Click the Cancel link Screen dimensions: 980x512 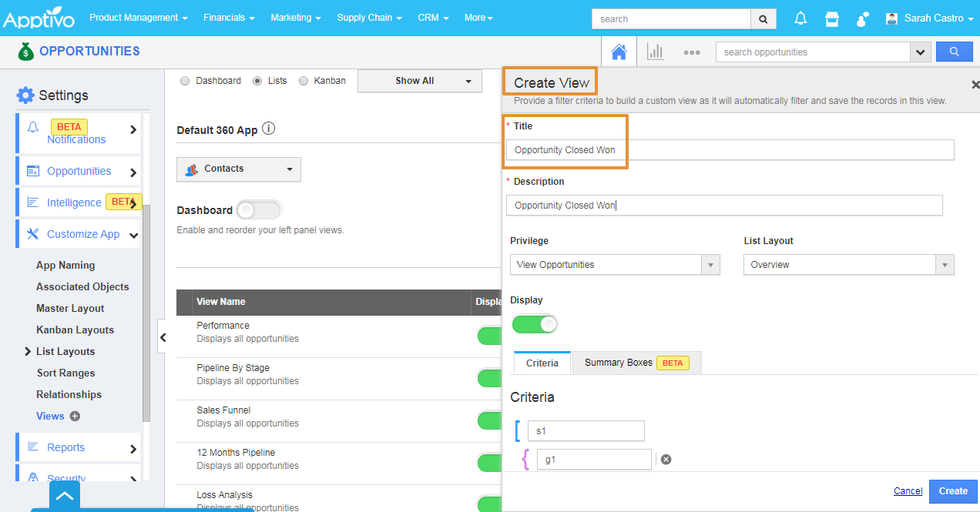(908, 491)
